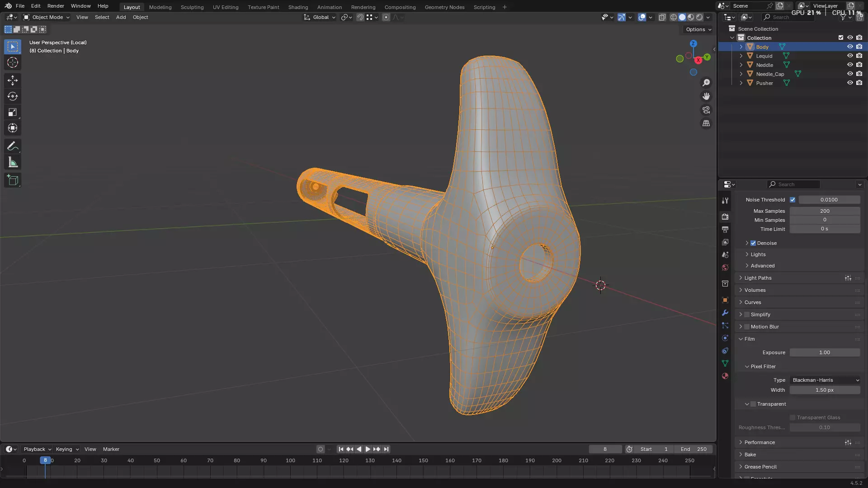Select the Move tool in toolbar

(x=13, y=80)
